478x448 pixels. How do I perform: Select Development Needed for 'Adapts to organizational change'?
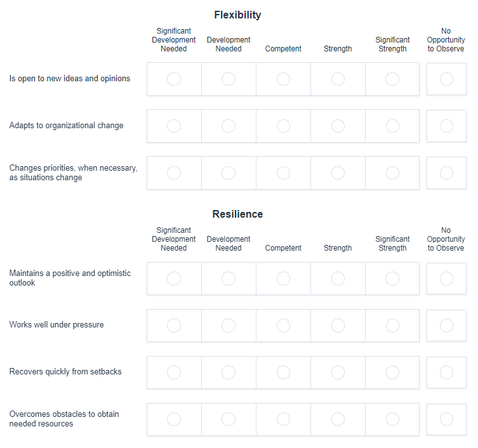click(x=229, y=126)
